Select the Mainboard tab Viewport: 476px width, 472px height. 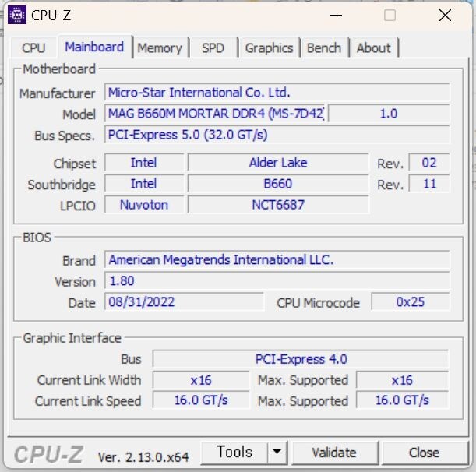[x=94, y=47]
